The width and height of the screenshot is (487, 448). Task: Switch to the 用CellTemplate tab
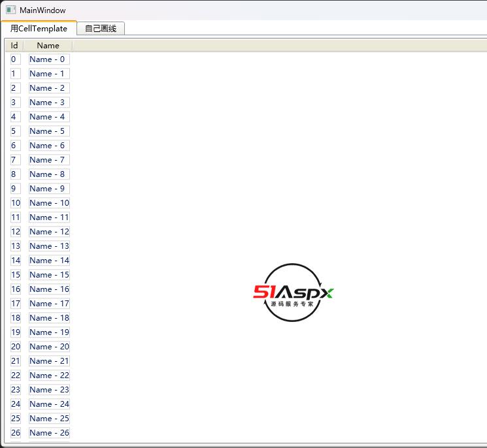(39, 29)
